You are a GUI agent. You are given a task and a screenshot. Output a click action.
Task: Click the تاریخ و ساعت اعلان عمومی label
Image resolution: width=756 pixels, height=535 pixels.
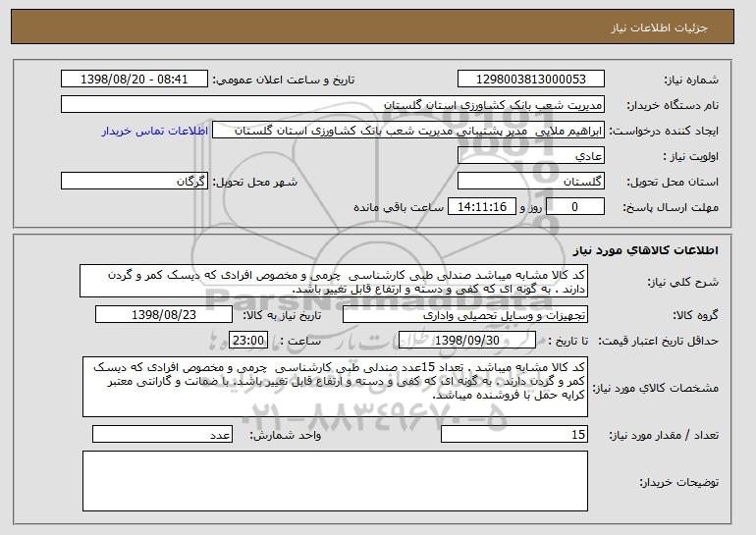[284, 80]
